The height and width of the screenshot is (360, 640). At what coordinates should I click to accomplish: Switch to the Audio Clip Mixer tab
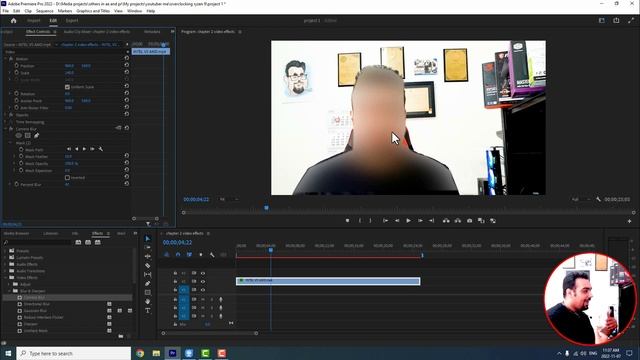coord(97,31)
